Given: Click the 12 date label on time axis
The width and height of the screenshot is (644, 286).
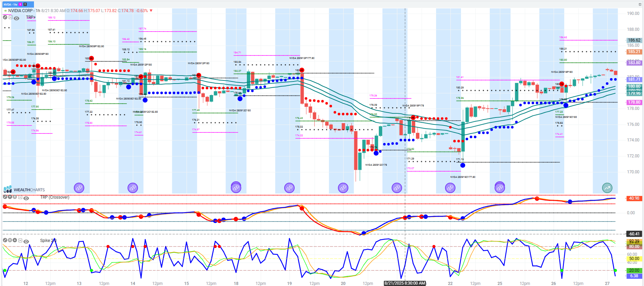Looking at the screenshot, I should pyautogui.click(x=26, y=283).
